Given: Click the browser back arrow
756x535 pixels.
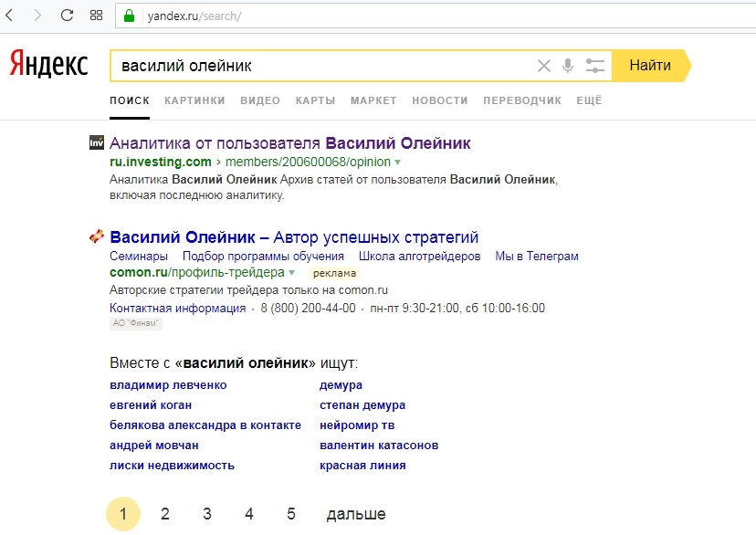Looking at the screenshot, I should point(9,16).
